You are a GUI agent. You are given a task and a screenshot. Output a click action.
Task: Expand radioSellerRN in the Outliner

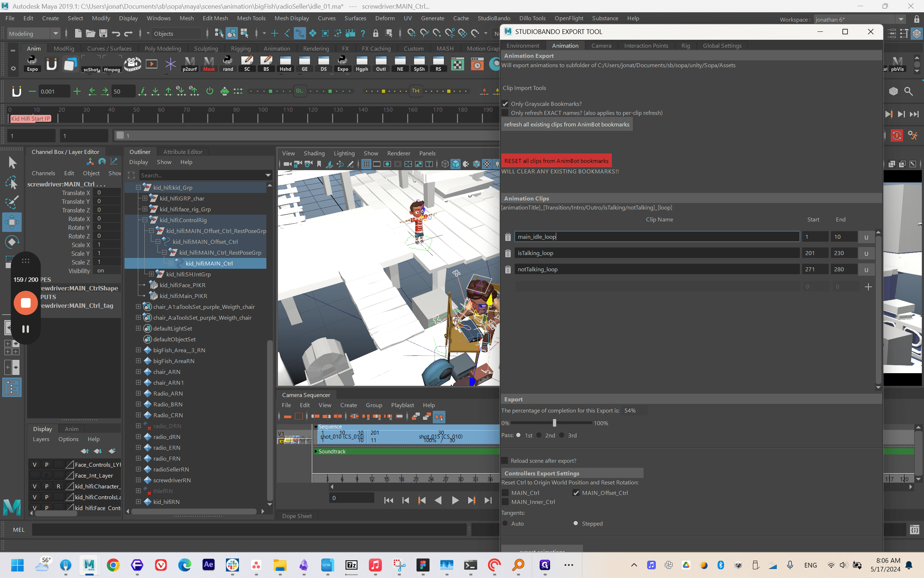pos(138,469)
